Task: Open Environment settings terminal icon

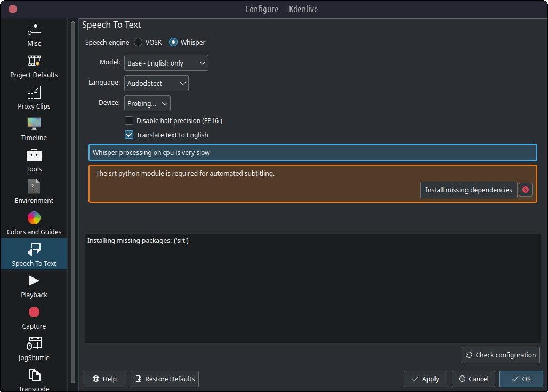Action: [34, 186]
